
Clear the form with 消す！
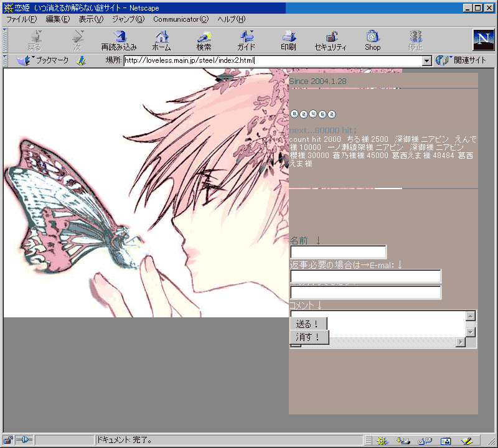coord(309,337)
